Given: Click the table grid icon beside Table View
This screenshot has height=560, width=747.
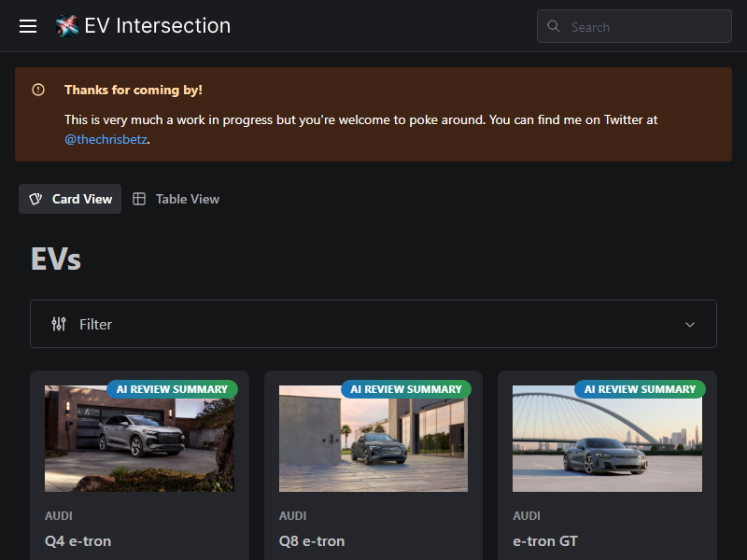Looking at the screenshot, I should [x=139, y=199].
